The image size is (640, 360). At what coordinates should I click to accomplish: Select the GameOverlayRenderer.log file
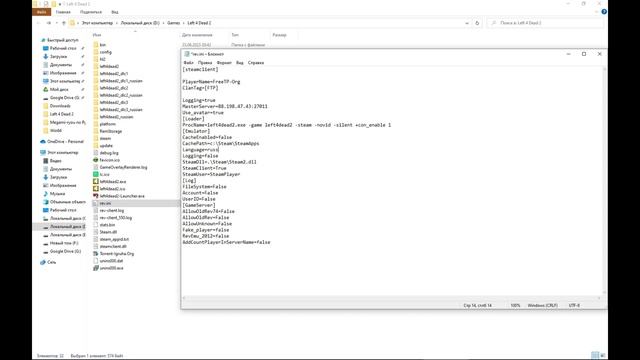pos(123,167)
